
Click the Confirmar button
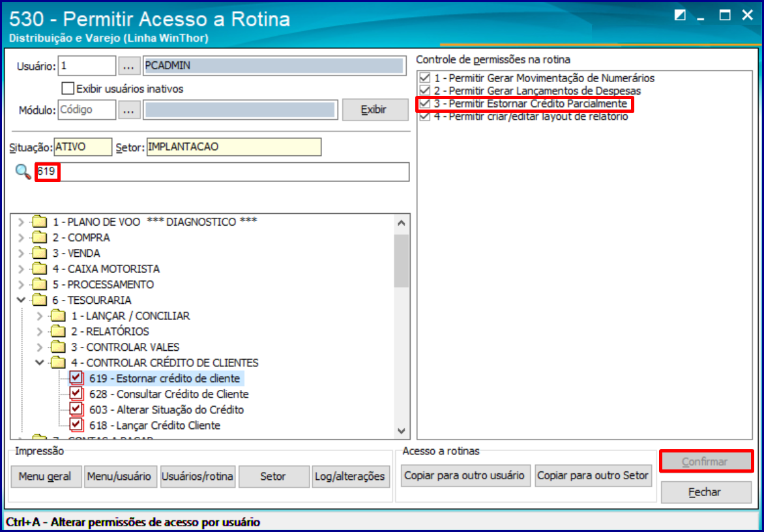click(705, 462)
